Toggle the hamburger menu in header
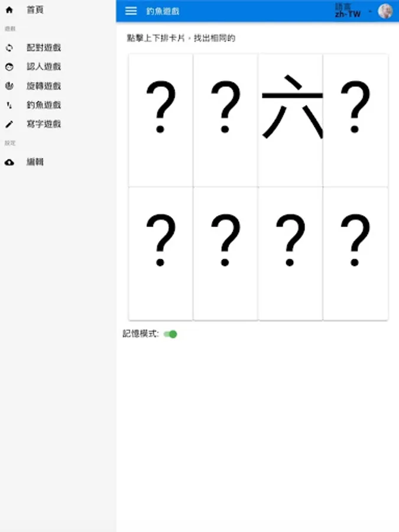Screen dimensions: 399x532 pyautogui.click(x=131, y=11)
